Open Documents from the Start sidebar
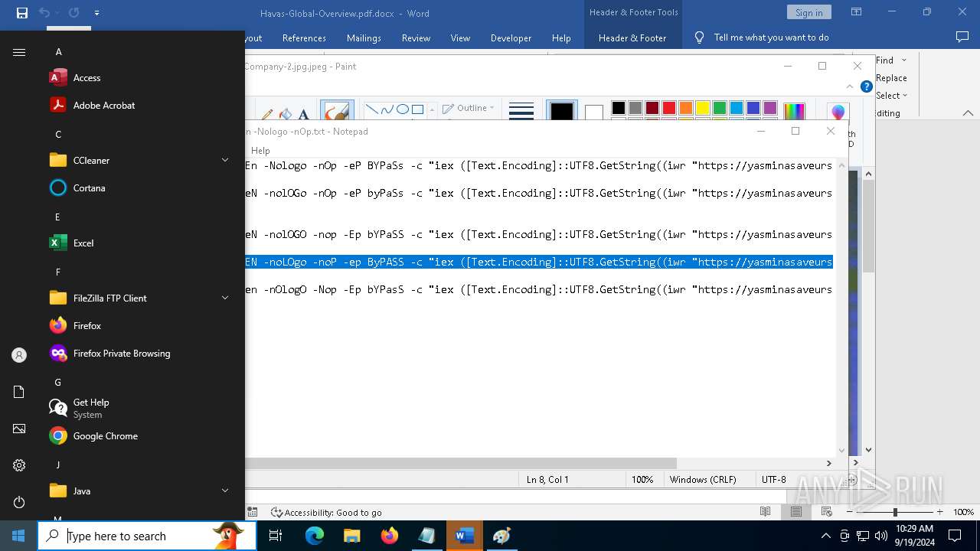 [x=19, y=392]
